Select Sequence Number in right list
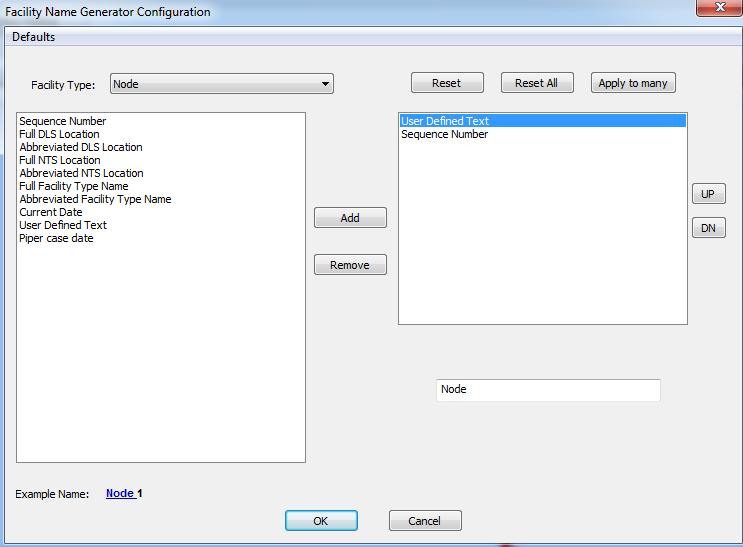Screen dimensions: 743x547 coord(445,134)
